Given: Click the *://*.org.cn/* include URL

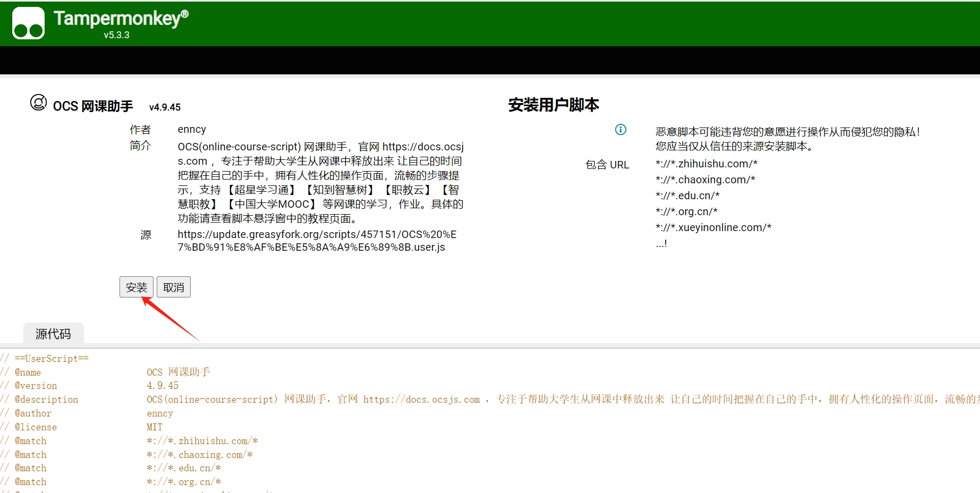Looking at the screenshot, I should pos(686,211).
